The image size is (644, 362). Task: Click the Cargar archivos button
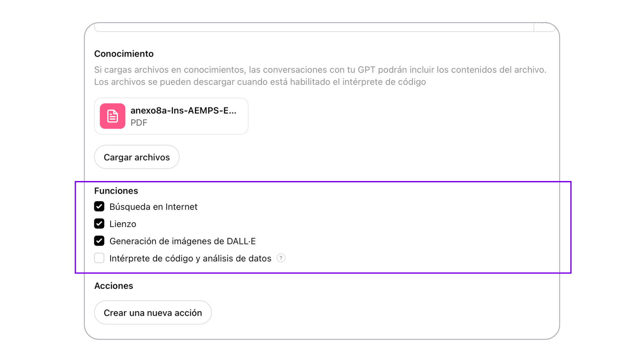pyautogui.click(x=137, y=157)
